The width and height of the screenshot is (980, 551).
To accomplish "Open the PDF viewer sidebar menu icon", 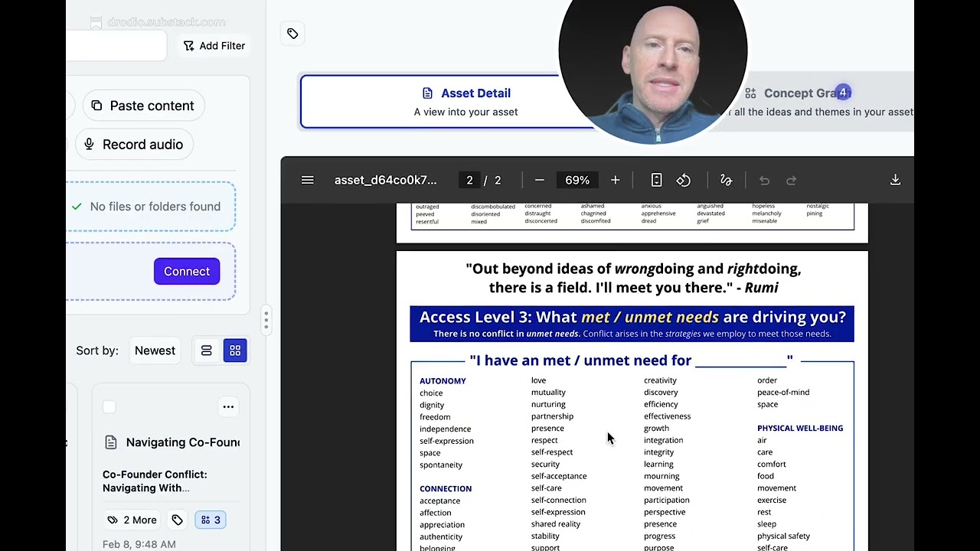I will [307, 181].
